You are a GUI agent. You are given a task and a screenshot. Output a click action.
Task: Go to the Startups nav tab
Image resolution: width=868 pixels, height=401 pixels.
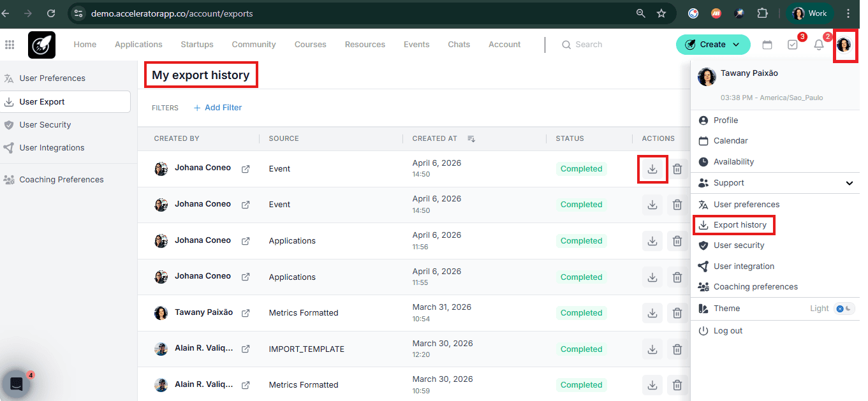click(197, 45)
